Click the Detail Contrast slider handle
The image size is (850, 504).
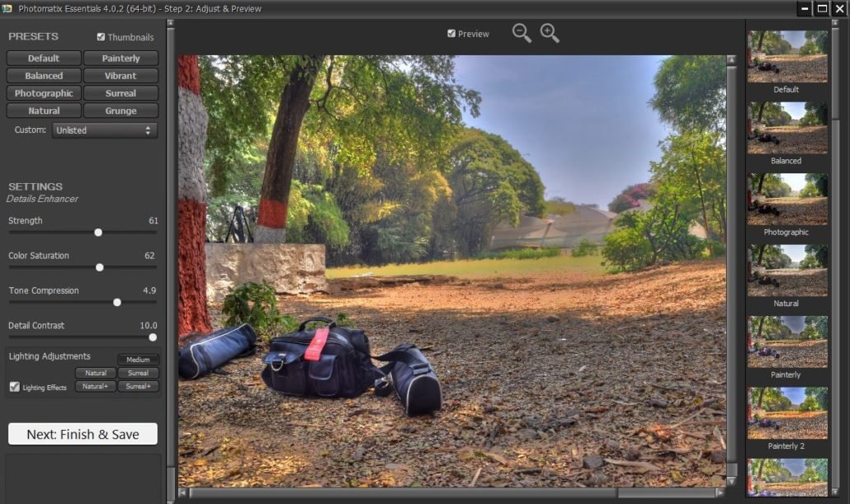click(153, 337)
